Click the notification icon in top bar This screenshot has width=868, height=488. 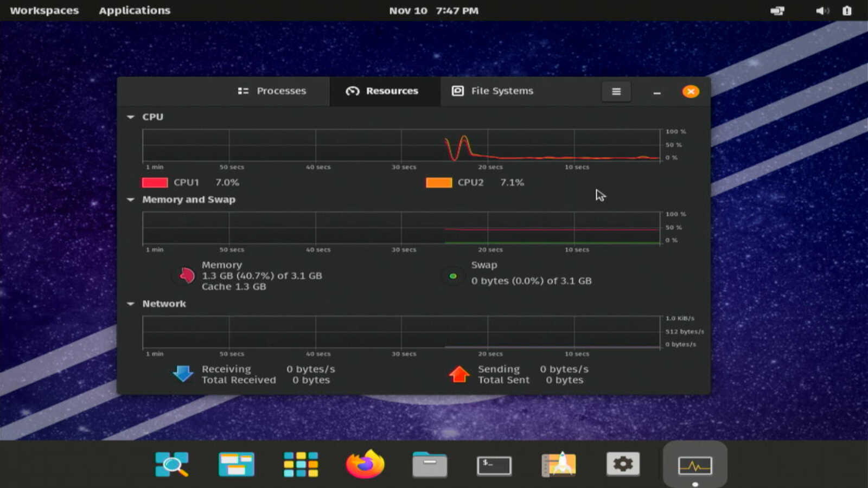[847, 11]
